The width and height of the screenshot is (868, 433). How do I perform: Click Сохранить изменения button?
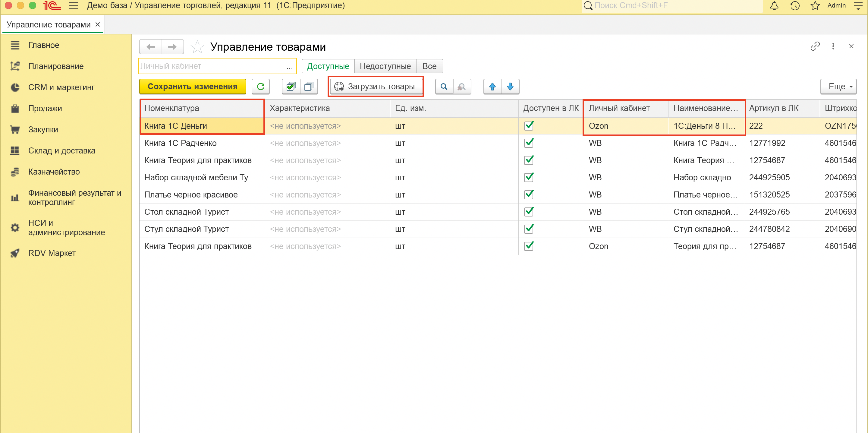coord(192,87)
